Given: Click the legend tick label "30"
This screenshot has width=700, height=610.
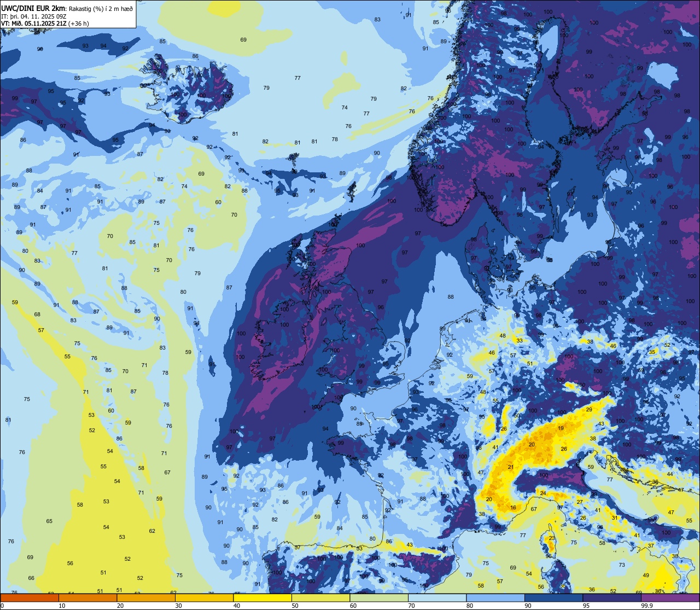Looking at the screenshot, I should 178,606.
